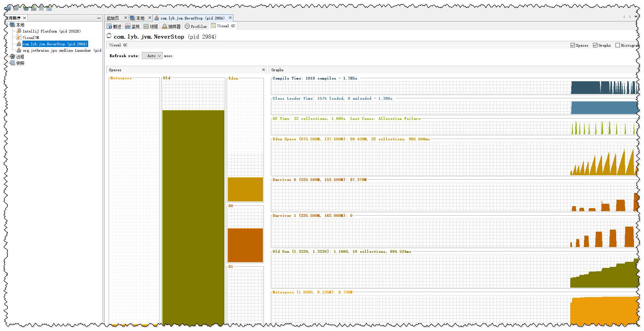Click the IntelliJ Platform process icon
Screen dimensions: 644x331
coord(19,31)
